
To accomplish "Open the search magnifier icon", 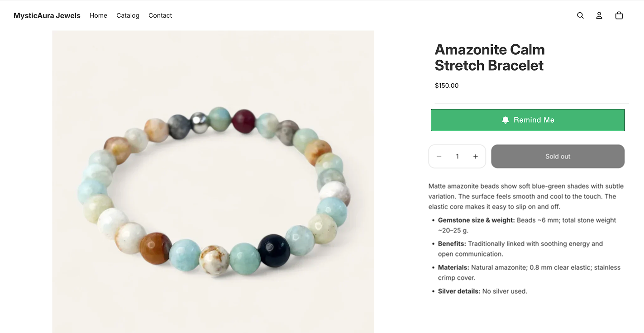I will pos(580,15).
